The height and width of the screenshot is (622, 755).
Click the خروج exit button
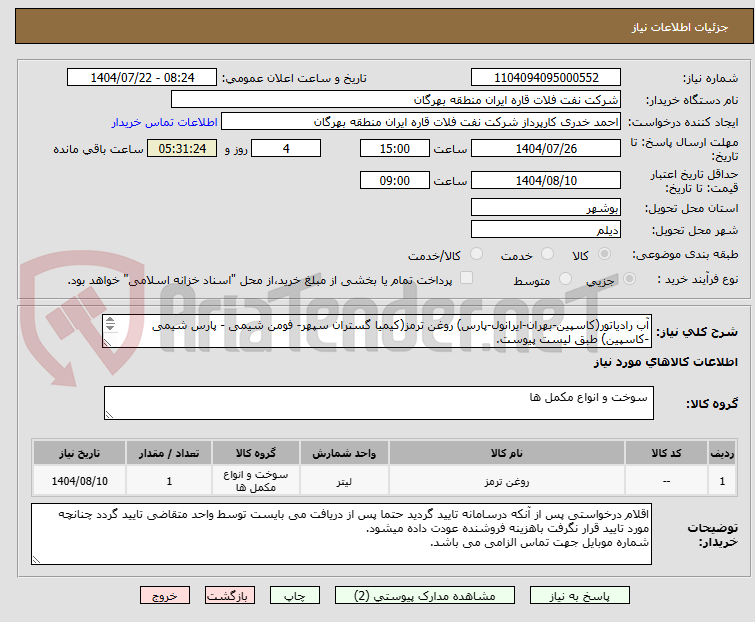click(x=166, y=595)
